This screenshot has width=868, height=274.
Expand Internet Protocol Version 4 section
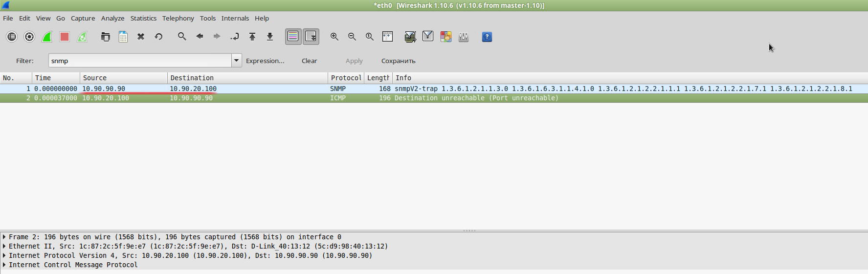(4, 255)
